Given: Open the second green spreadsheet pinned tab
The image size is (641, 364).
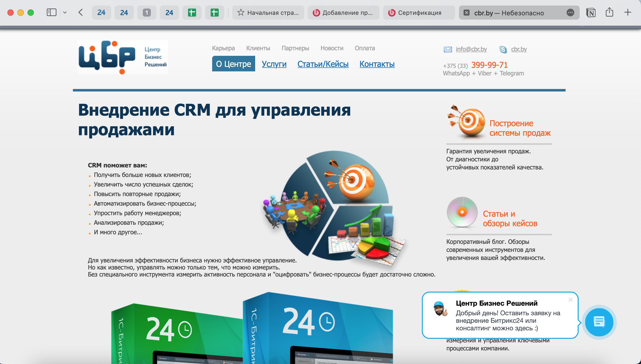Looking at the screenshot, I should 214,13.
